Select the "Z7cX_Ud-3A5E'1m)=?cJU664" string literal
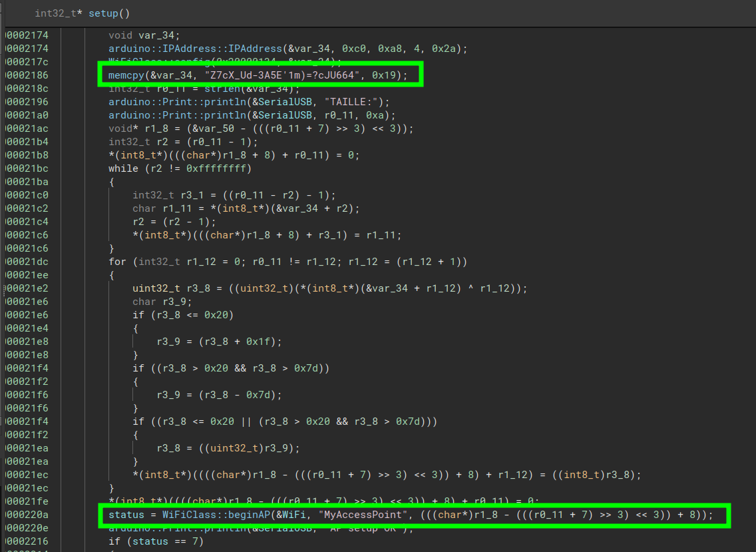 click(x=282, y=75)
